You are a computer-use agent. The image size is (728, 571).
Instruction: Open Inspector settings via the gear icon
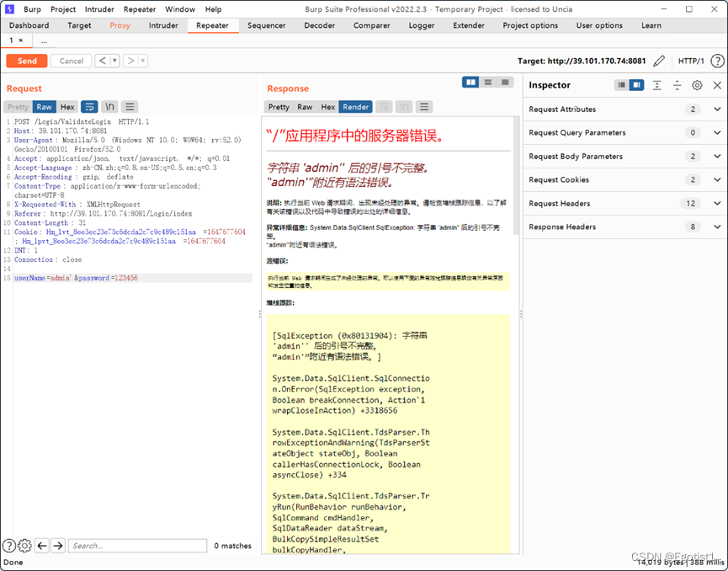[x=697, y=85]
